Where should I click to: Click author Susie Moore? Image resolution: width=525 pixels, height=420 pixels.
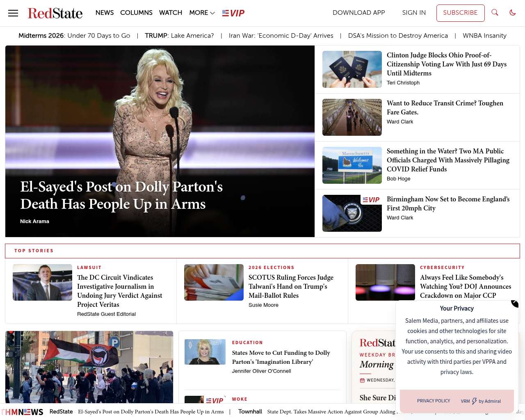[263, 305]
